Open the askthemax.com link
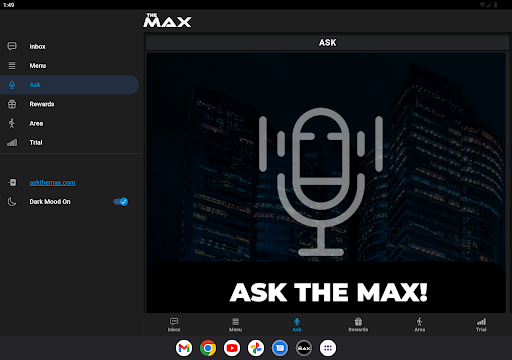Screen dimensions: 512x360 [x=52, y=183]
